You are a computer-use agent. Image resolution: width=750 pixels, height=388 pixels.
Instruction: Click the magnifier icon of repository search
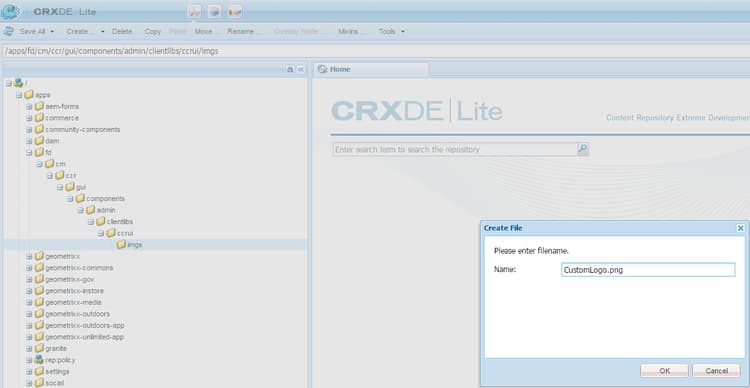coord(583,149)
